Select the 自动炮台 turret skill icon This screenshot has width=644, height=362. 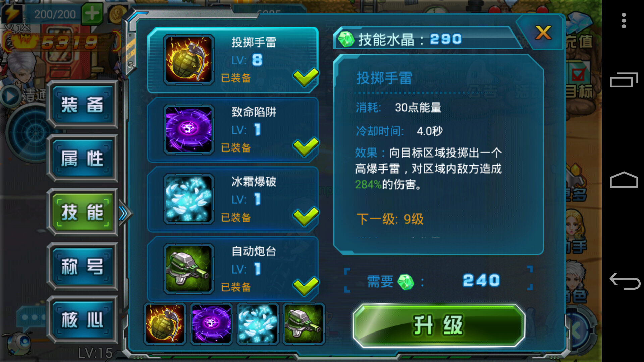(x=189, y=269)
